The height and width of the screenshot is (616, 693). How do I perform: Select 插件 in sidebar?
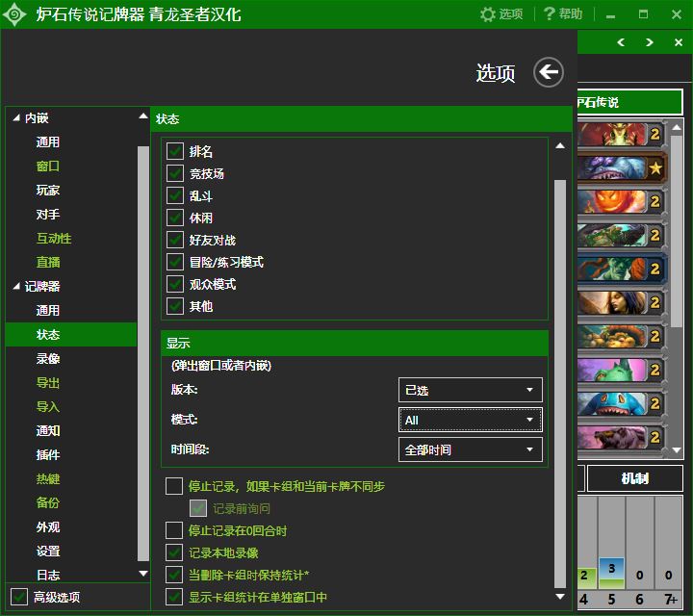click(48, 454)
